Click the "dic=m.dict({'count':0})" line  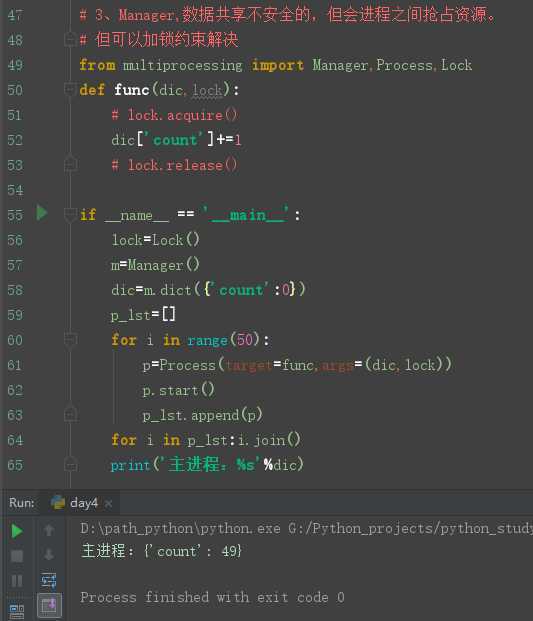point(208,290)
